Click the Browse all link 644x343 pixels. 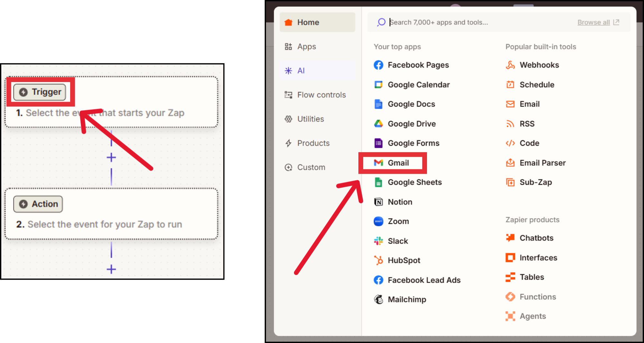click(598, 22)
